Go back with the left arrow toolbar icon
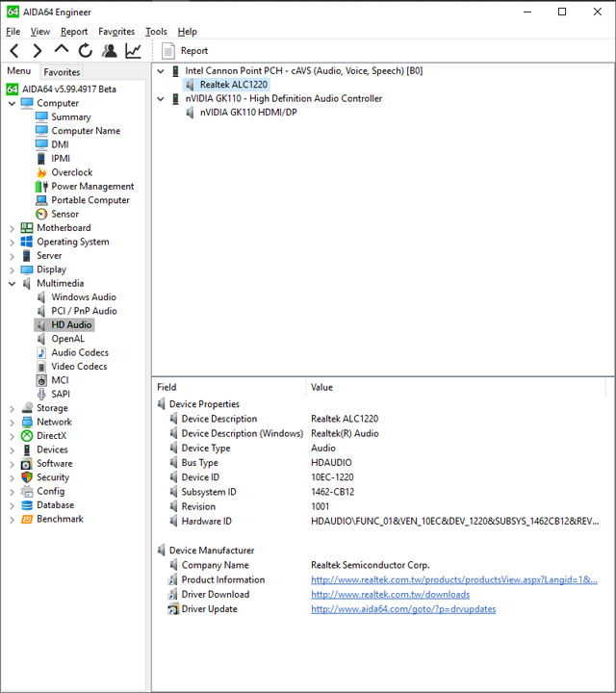 (14, 51)
